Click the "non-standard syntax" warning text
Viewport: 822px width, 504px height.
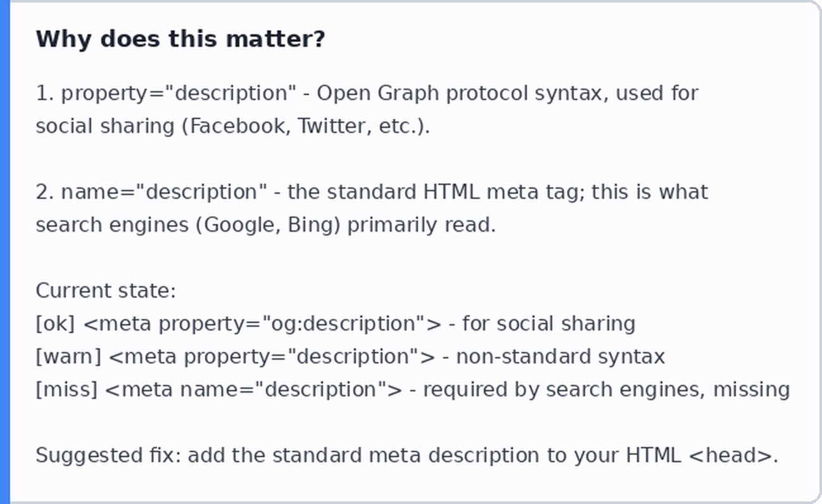click(560, 357)
